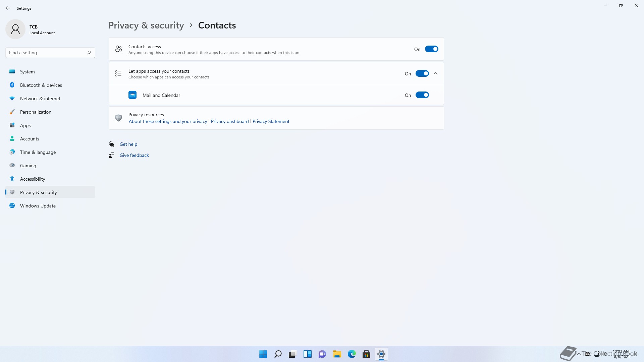Show hidden tray icons chevron

click(579, 354)
